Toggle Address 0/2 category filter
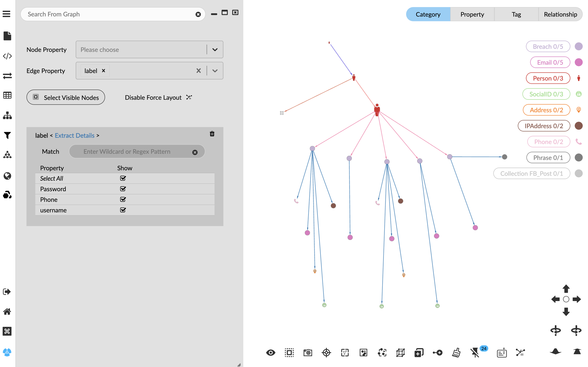Viewport: 588px width, 367px height. (x=546, y=110)
